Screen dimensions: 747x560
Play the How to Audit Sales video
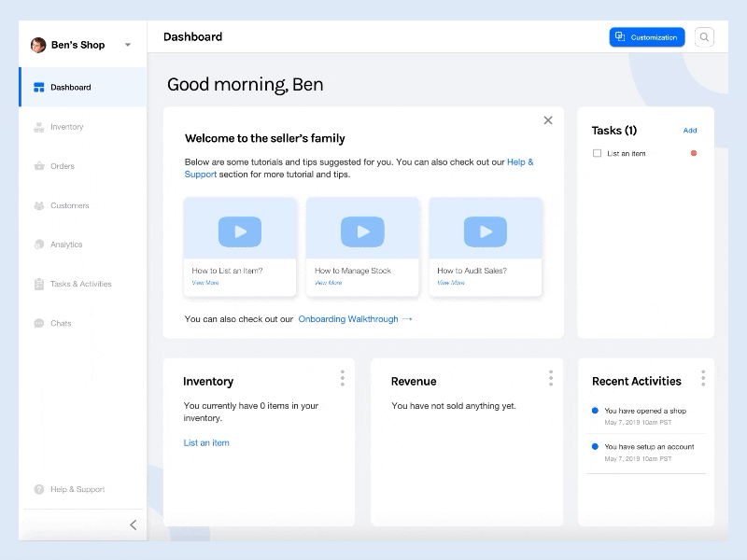coord(486,231)
